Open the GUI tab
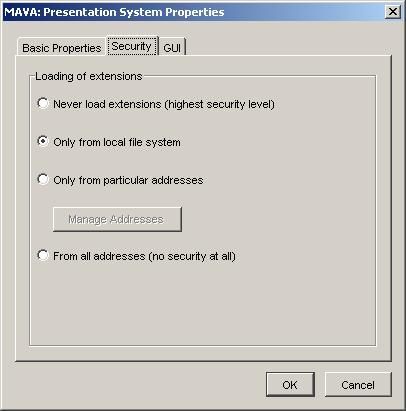The width and height of the screenshot is (406, 411). [x=172, y=47]
